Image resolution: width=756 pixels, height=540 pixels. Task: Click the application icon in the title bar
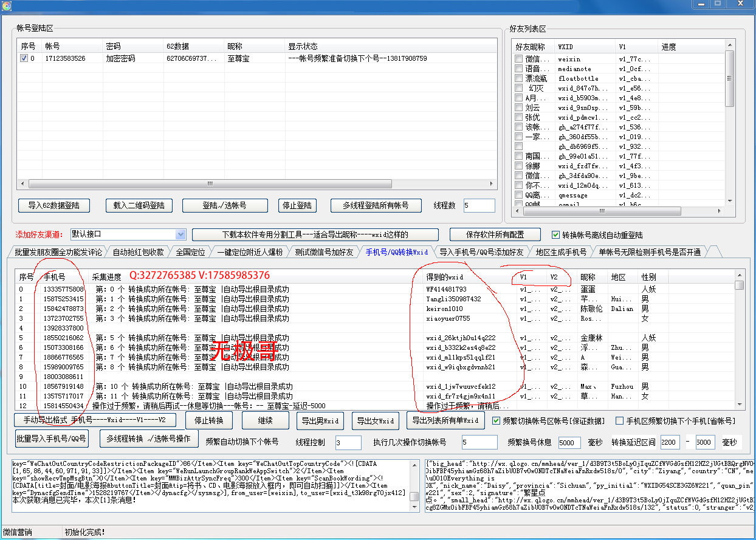7,4
